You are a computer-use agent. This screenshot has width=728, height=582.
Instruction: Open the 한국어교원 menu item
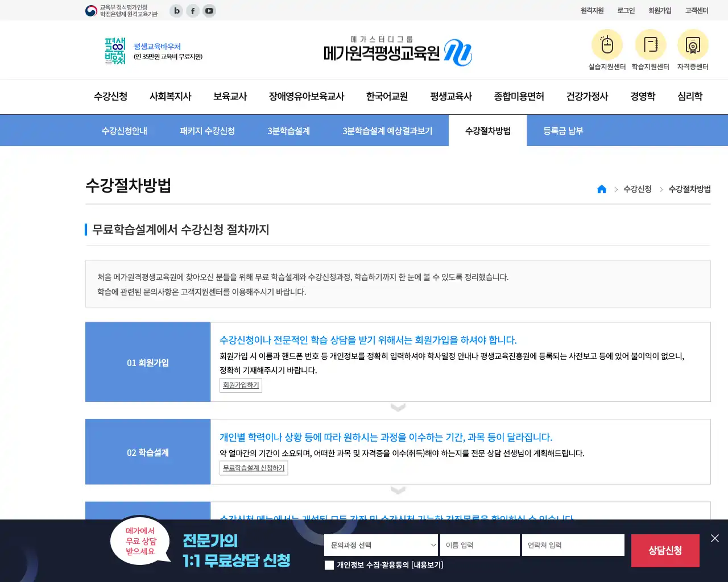[387, 97]
